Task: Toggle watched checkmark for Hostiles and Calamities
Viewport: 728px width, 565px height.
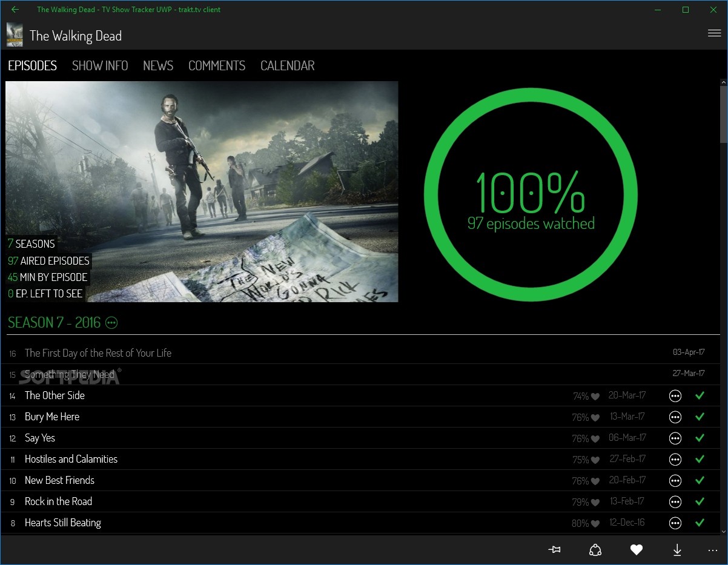Action: [700, 459]
